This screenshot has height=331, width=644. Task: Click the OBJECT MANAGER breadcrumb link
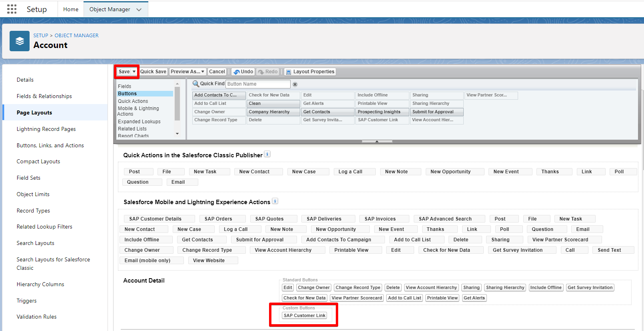76,35
